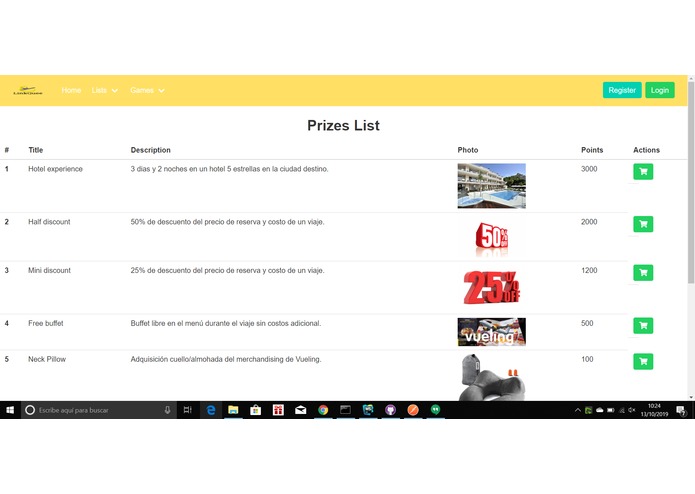Select the 'Mini discount' title cell
Viewport: 695px width, 494px height.
coord(49,270)
